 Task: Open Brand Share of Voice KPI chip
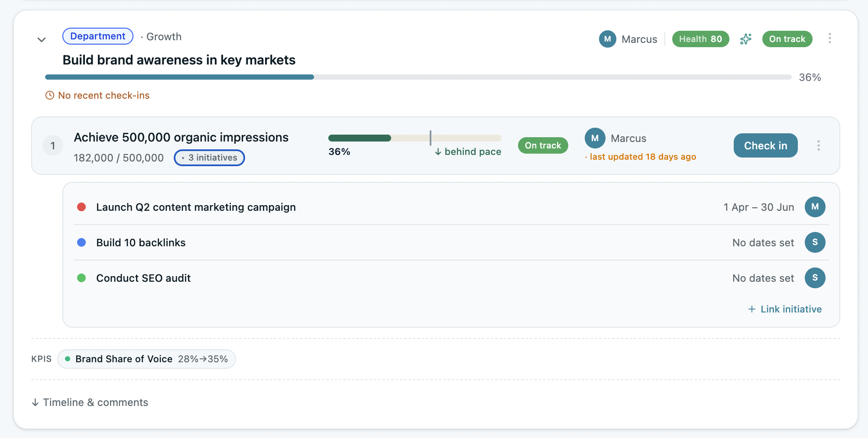pos(146,359)
